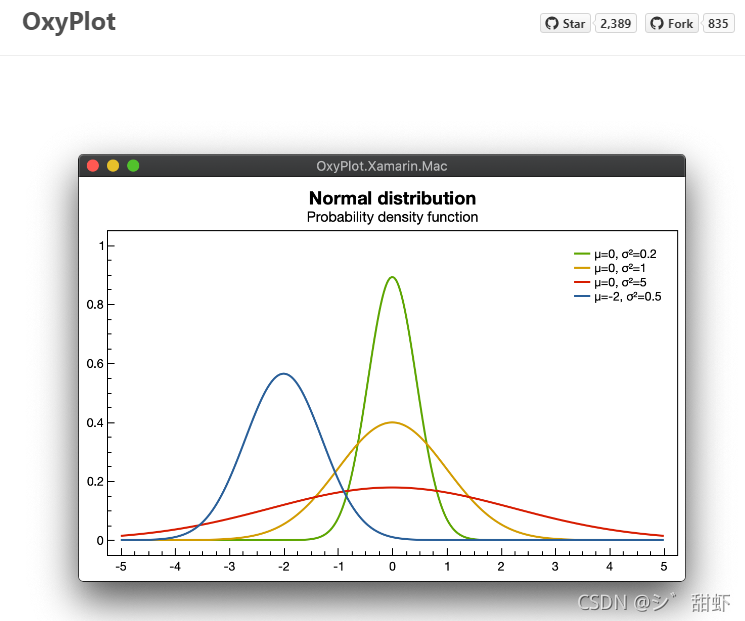Click the peak of the green curve
The height and width of the screenshot is (621, 745).
click(x=392, y=277)
